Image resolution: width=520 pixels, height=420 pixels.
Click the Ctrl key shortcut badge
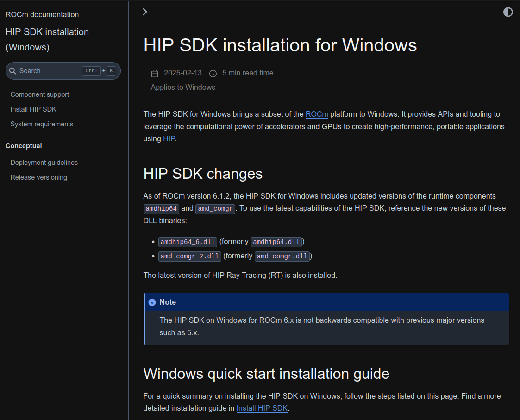(92, 71)
